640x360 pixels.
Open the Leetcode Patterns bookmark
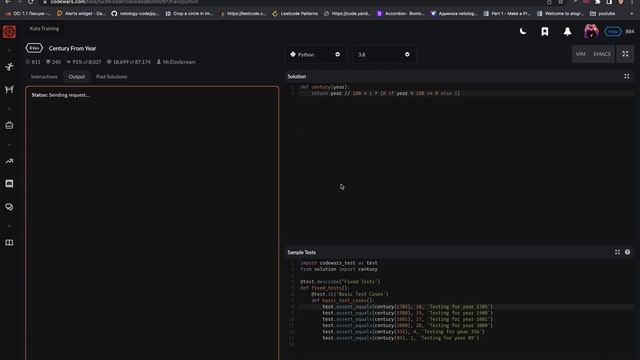[x=295, y=13]
